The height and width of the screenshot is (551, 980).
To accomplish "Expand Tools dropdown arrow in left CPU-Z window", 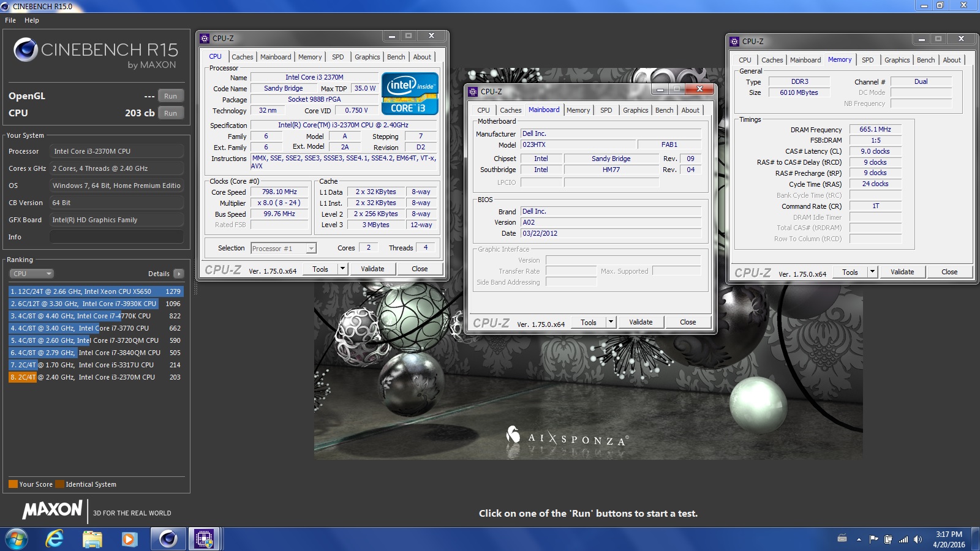I will click(342, 269).
